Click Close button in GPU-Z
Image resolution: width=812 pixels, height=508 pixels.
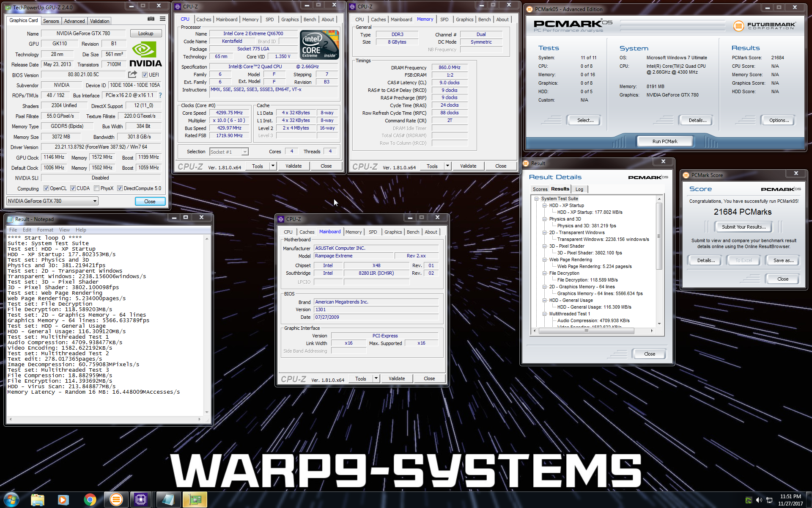[x=150, y=202]
